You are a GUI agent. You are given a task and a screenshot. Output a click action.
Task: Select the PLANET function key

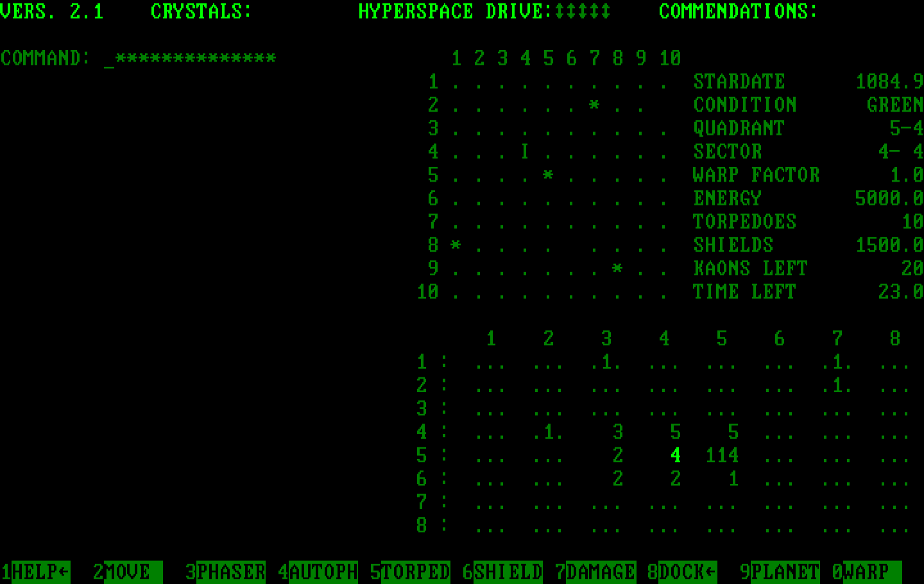coord(785,571)
